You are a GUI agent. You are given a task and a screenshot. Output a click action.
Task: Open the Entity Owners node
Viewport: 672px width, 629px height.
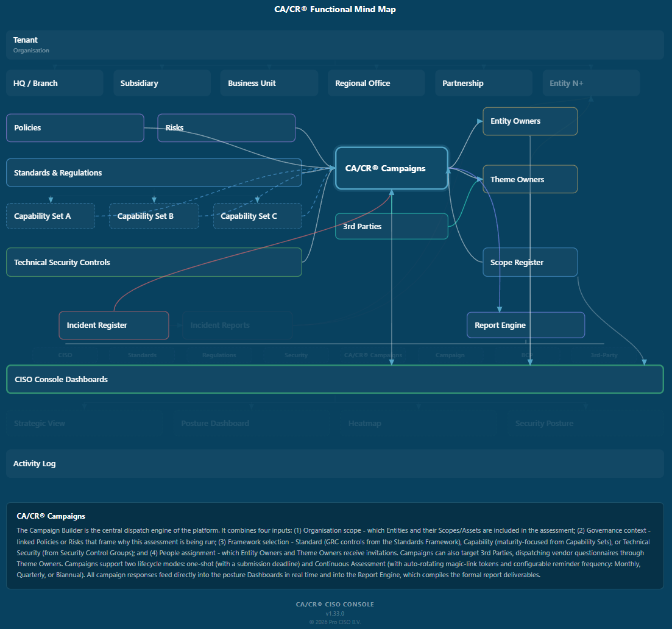pyautogui.click(x=530, y=121)
